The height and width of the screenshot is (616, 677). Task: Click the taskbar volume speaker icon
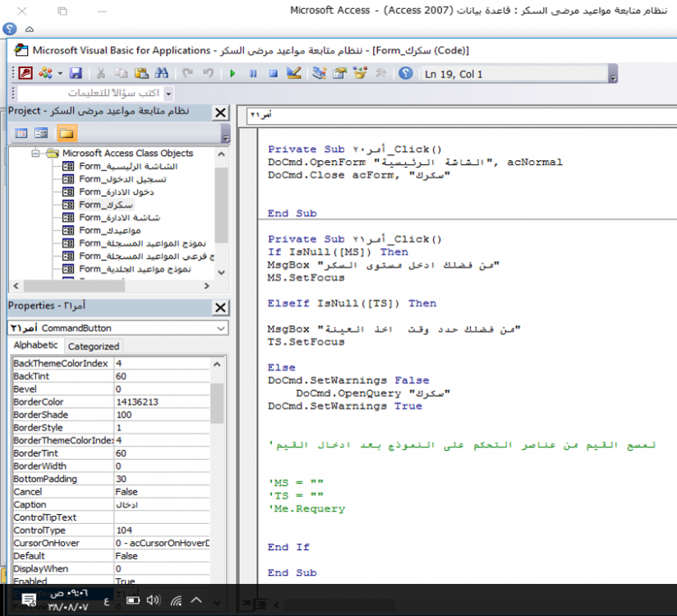[154, 600]
